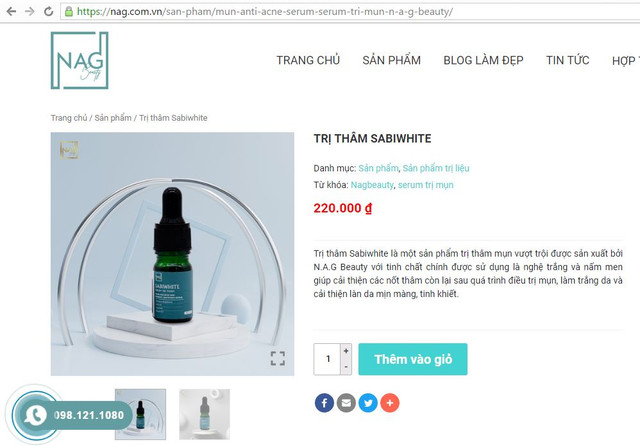This screenshot has height=446, width=640.
Task: Click the browser forward arrow
Action: pyautogui.click(x=29, y=11)
